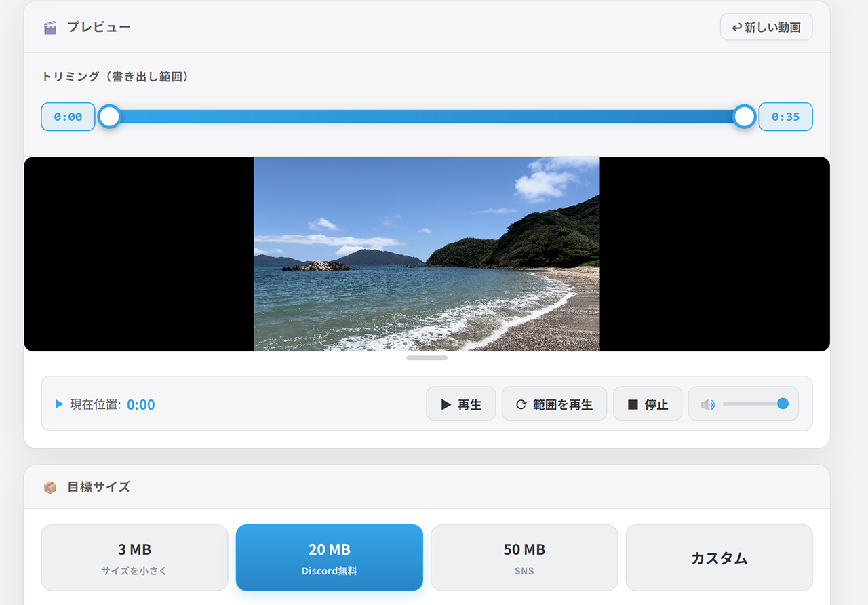Click the プレビュー heading text

pyautogui.click(x=98, y=28)
